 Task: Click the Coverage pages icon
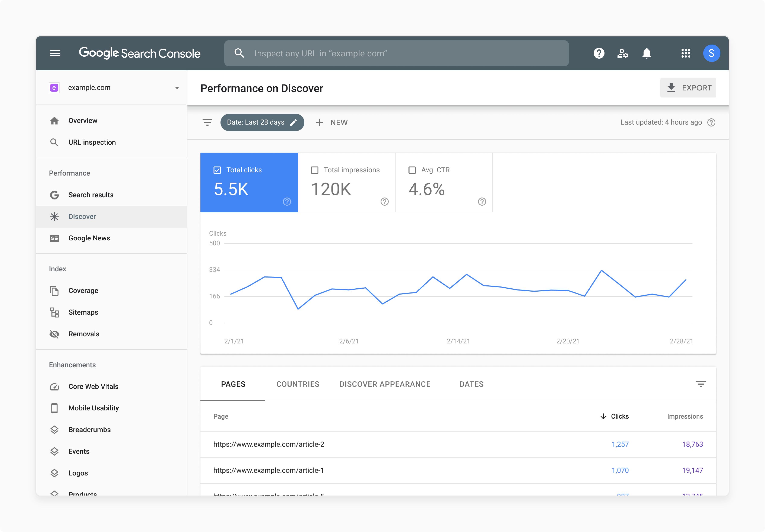54,291
